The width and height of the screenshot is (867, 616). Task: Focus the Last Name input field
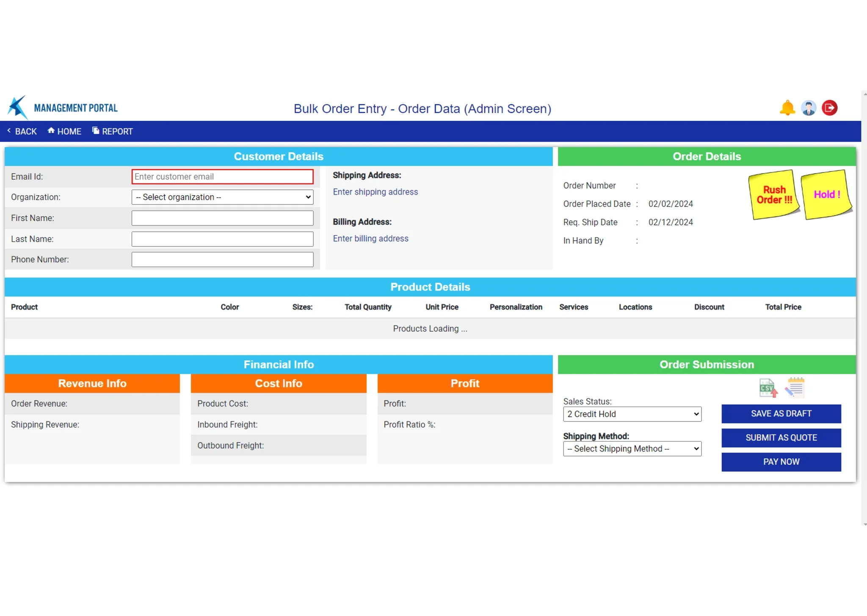point(223,239)
